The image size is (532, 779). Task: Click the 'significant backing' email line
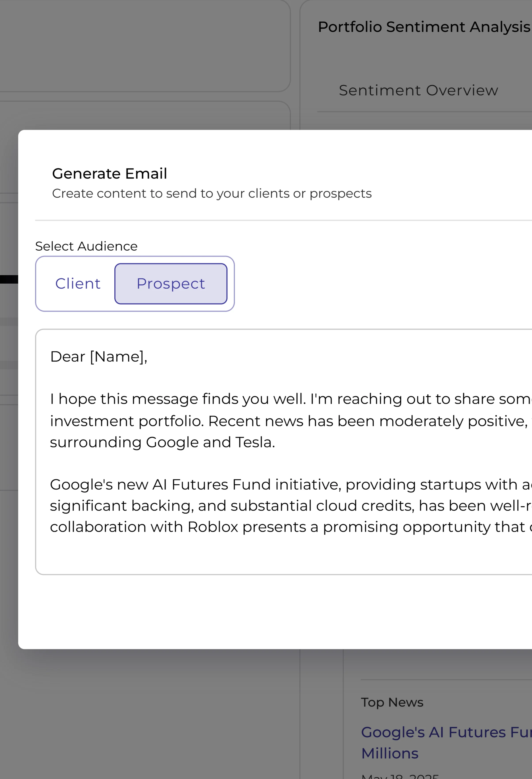tap(235, 506)
